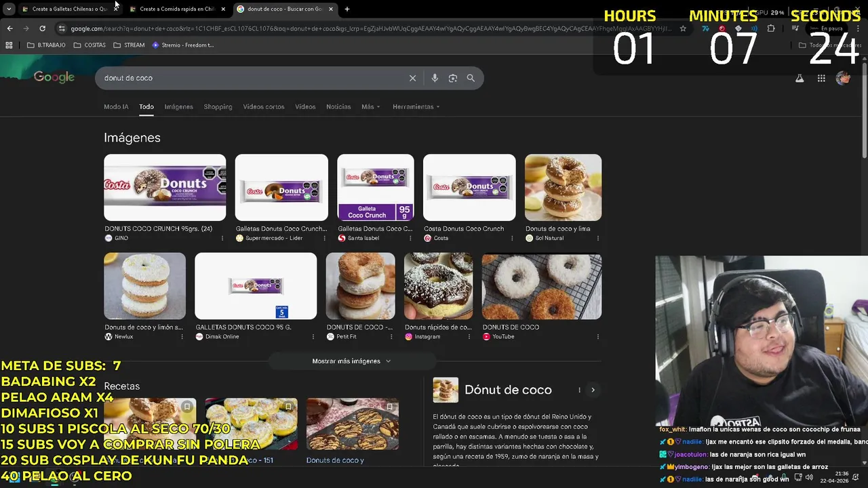Expand Mostrar más imágenes

351,361
